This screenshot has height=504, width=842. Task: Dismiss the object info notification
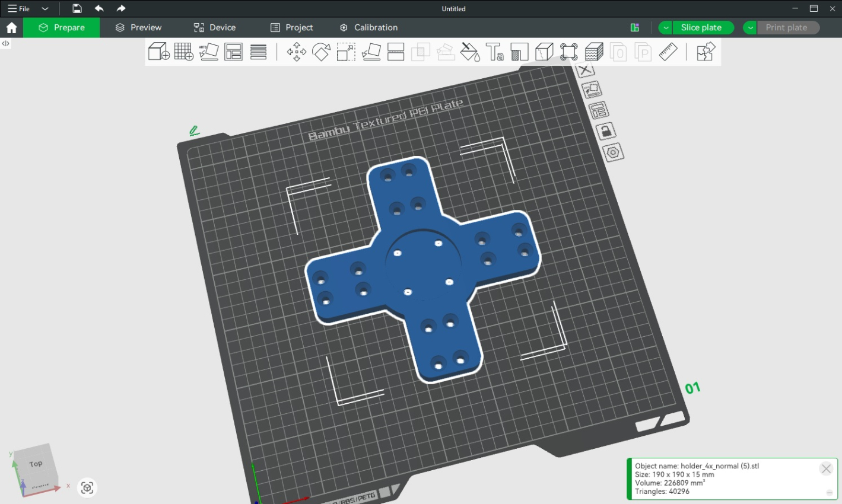825,469
